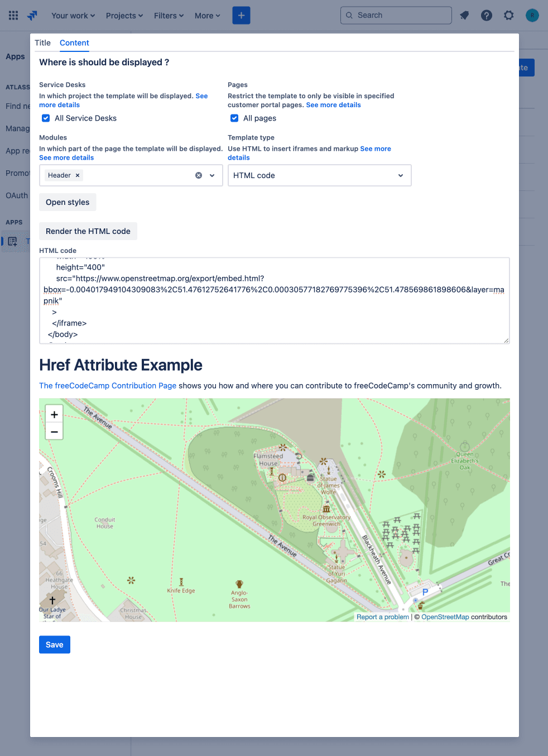The image size is (548, 756).
Task: Expand Your work menu
Action: [x=73, y=16]
